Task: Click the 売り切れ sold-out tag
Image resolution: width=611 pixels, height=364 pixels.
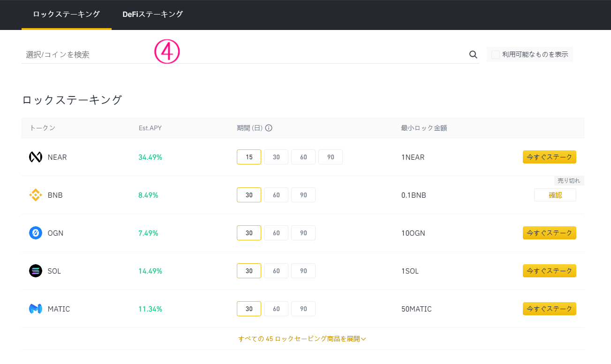Action: click(x=569, y=181)
